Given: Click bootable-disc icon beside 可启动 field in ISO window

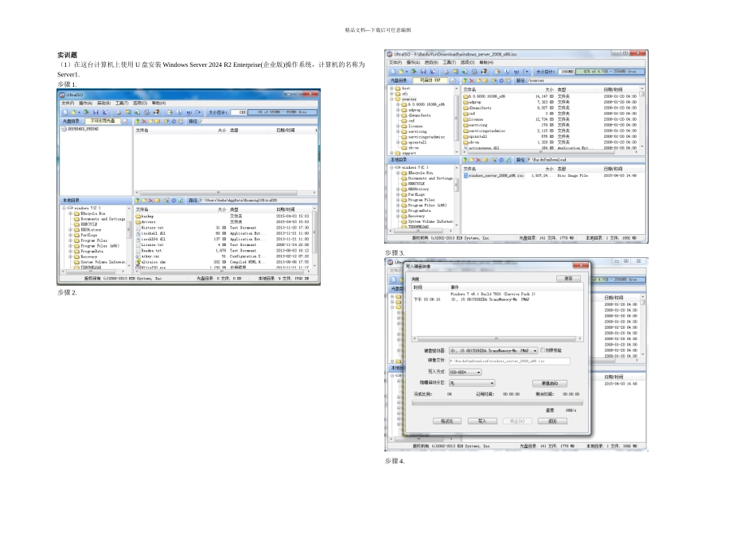Looking at the screenshot, I should tap(454, 80).
